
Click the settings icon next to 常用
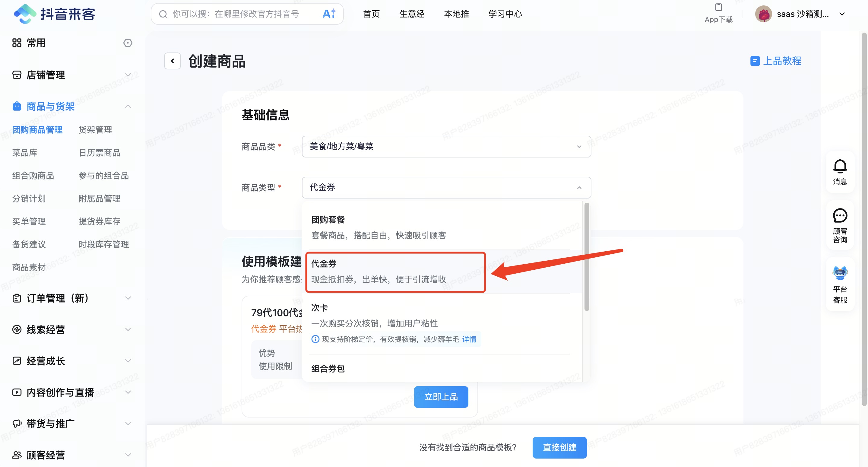pos(128,43)
